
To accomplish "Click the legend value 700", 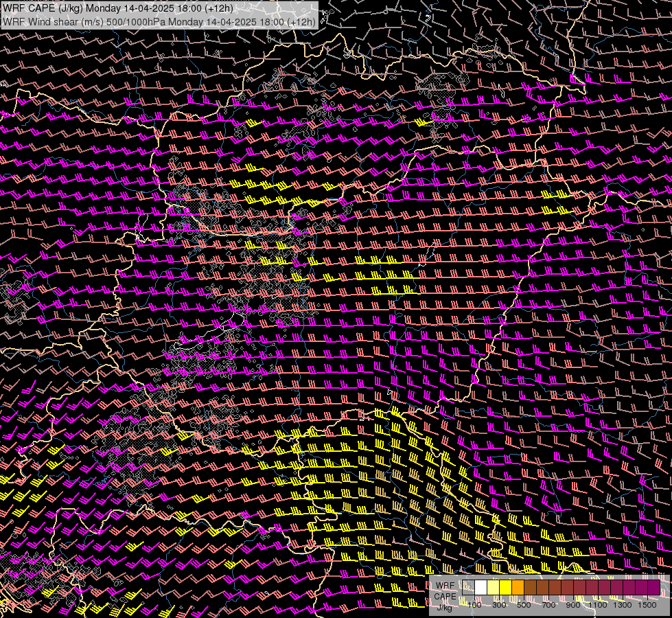I will tap(548, 605).
